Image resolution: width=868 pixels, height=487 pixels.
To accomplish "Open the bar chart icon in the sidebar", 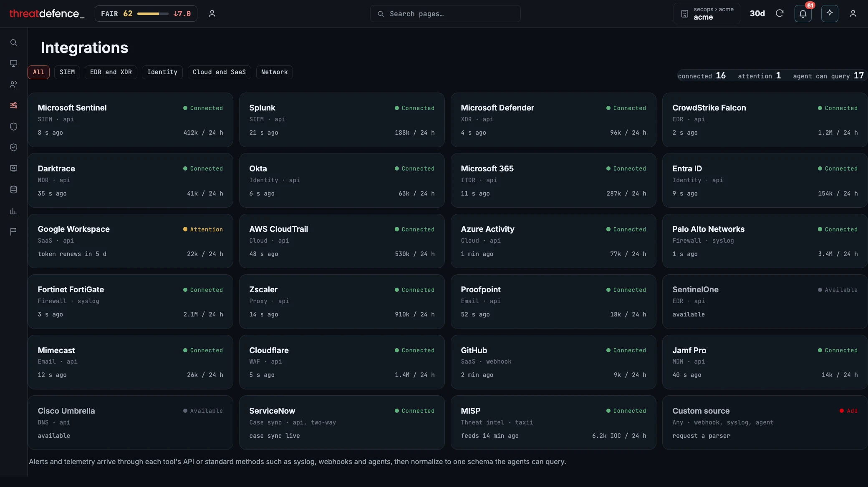I will point(13,211).
